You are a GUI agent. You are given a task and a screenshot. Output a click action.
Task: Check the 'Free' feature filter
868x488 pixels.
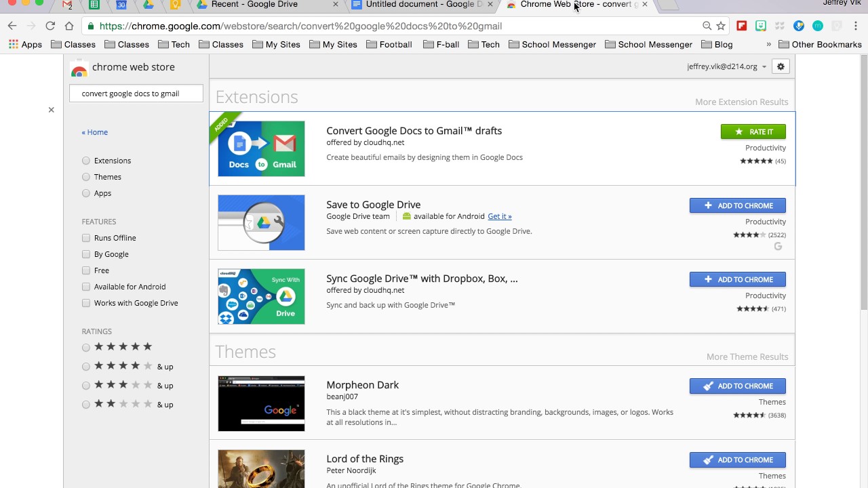pyautogui.click(x=86, y=270)
